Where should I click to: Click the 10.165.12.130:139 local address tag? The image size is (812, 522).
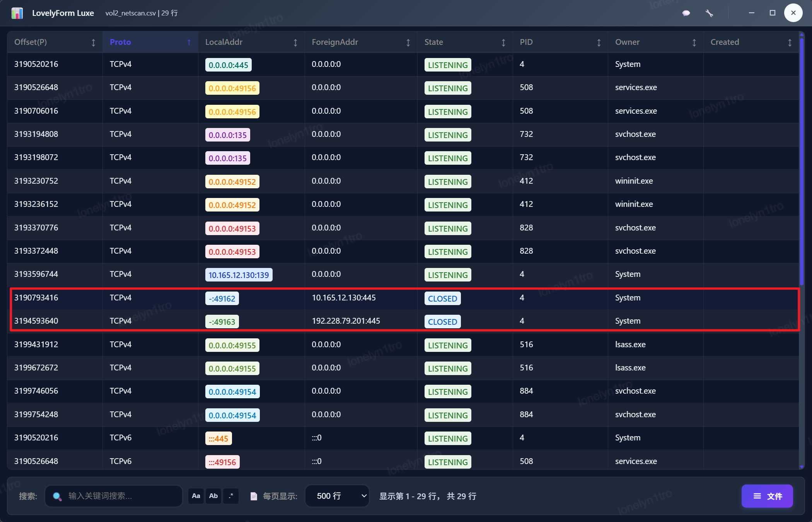(239, 275)
